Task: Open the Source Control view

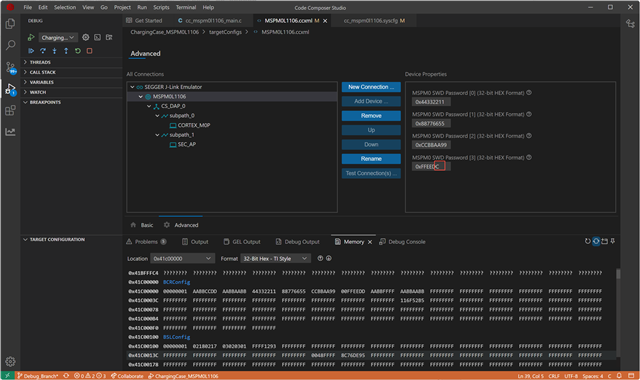Action: coord(10,67)
